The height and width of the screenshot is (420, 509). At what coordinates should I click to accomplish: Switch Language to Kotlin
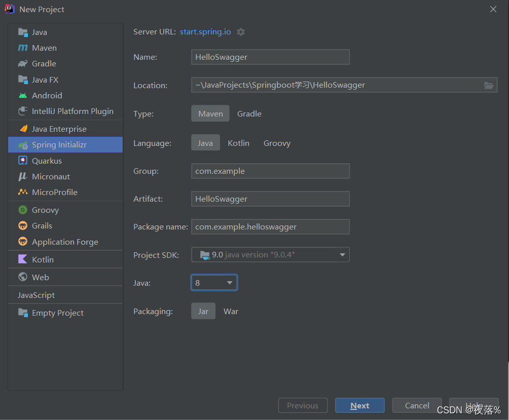tap(238, 143)
